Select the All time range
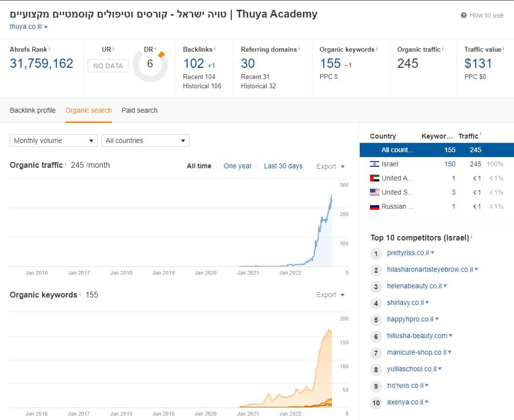Viewport: 514px width, 420px height. click(199, 166)
